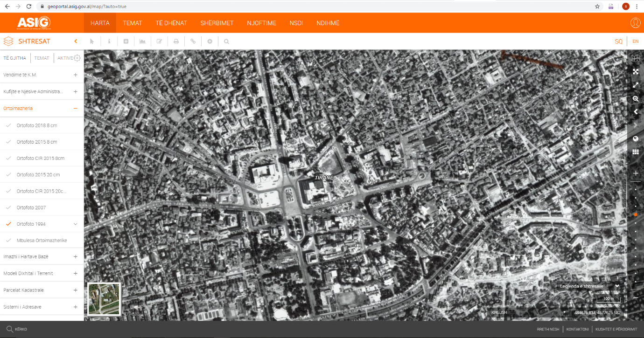644x338 pixels.
Task: Click the ASIG logo
Action: pyautogui.click(x=34, y=23)
